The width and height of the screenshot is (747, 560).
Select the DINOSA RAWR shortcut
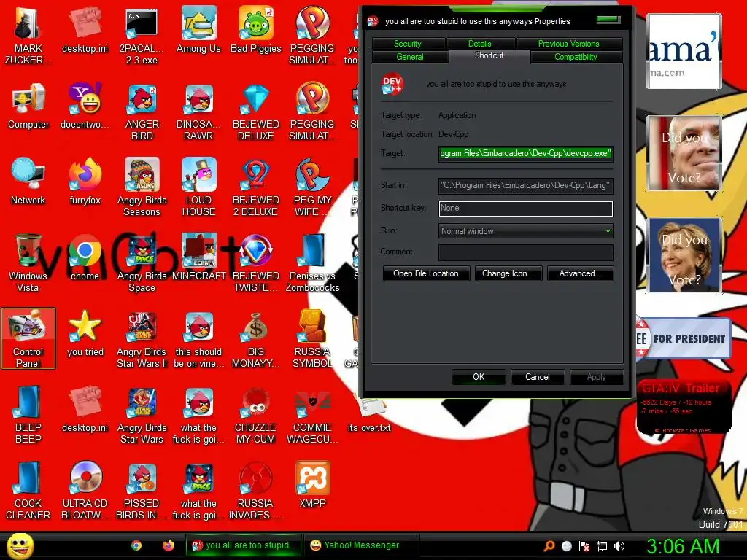click(198, 112)
